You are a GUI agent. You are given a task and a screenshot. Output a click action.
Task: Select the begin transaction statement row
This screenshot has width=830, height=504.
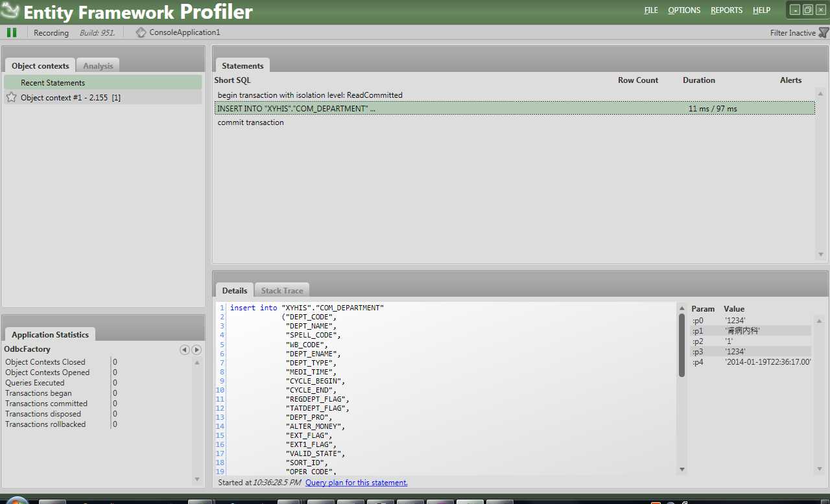(x=515, y=95)
